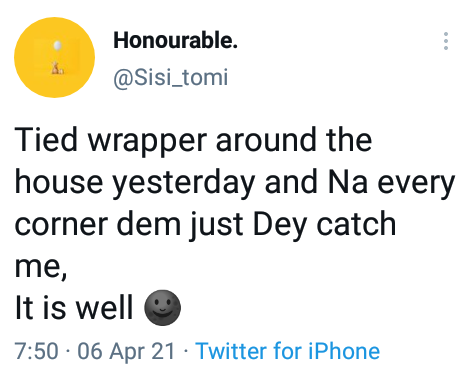Click the dark moon face emoji

coord(162,307)
